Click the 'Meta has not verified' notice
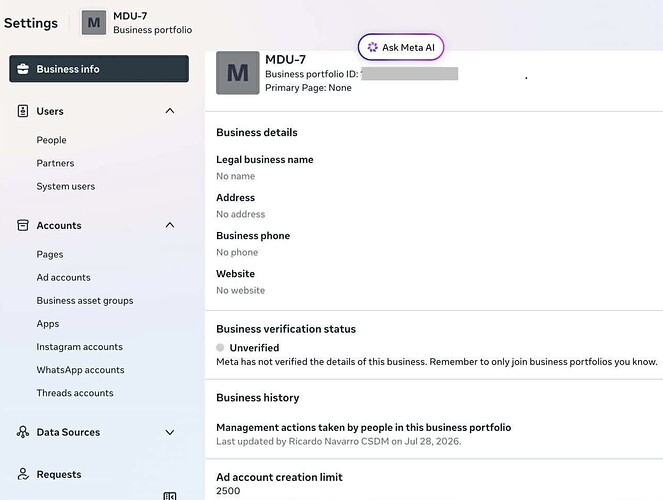 click(x=437, y=362)
